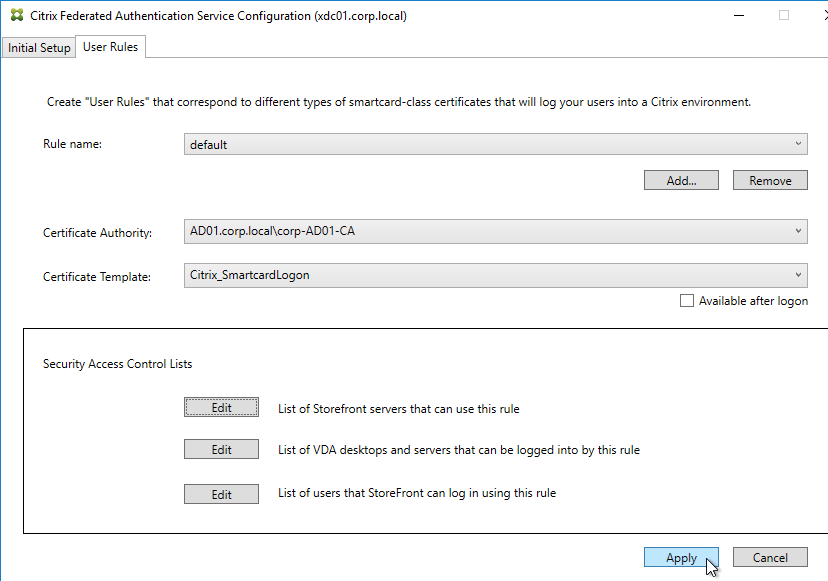
Task: Click the Citrix app icon in title bar
Action: click(x=17, y=15)
